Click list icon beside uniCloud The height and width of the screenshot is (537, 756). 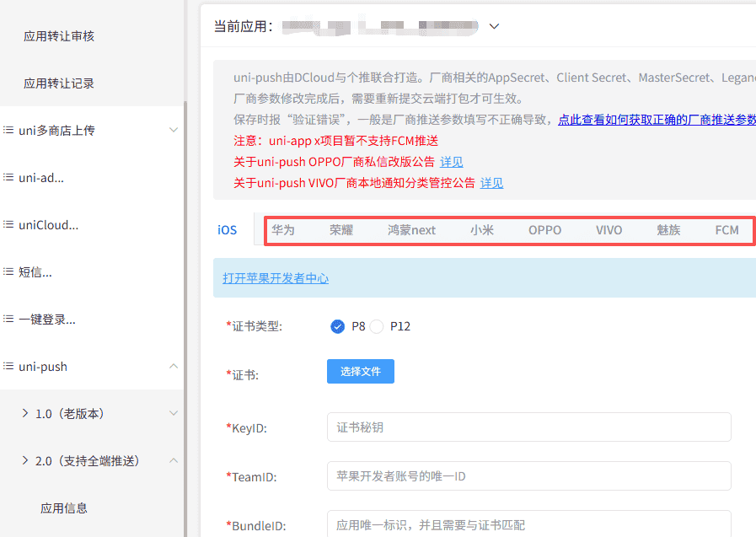[8, 225]
